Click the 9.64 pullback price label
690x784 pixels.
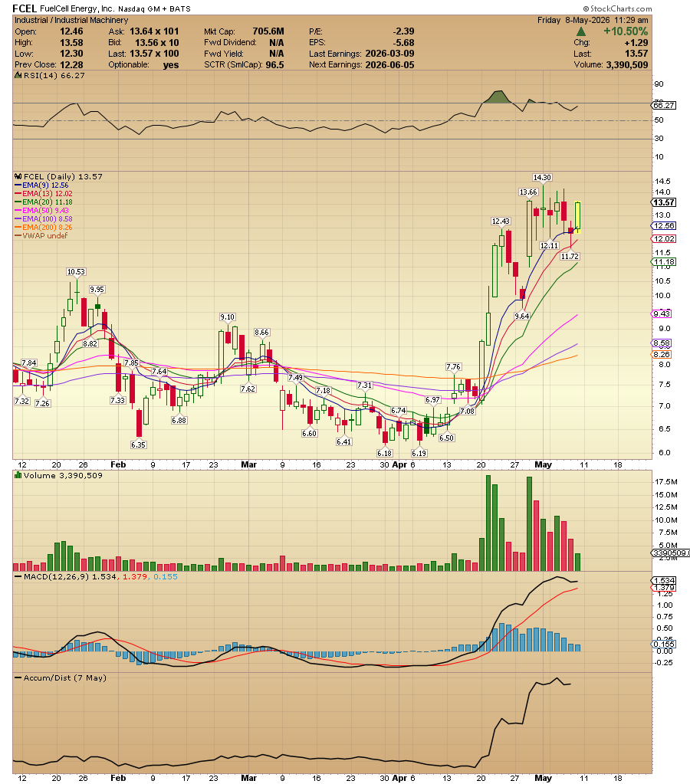pos(522,316)
